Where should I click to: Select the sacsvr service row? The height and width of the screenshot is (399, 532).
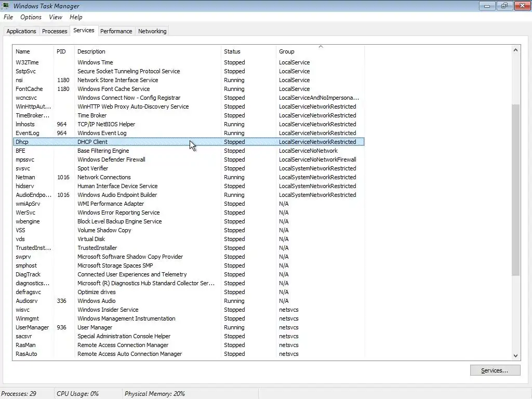pyautogui.click(x=189, y=336)
